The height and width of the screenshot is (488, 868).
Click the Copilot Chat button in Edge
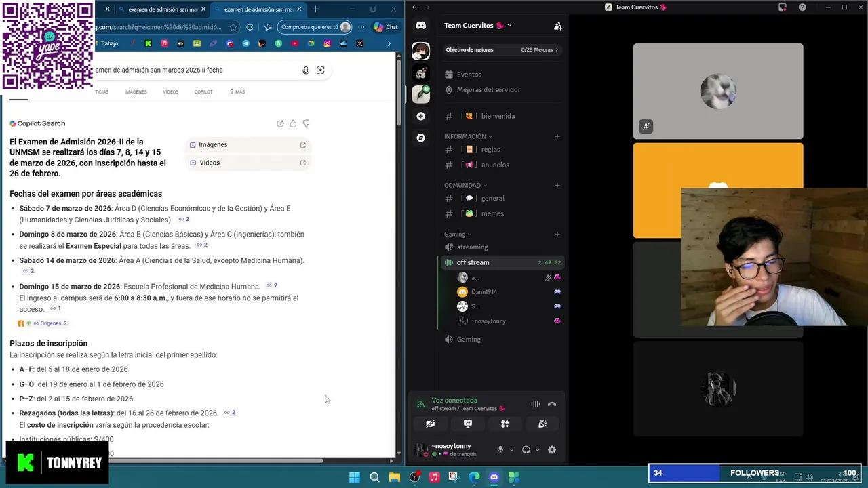(x=385, y=27)
